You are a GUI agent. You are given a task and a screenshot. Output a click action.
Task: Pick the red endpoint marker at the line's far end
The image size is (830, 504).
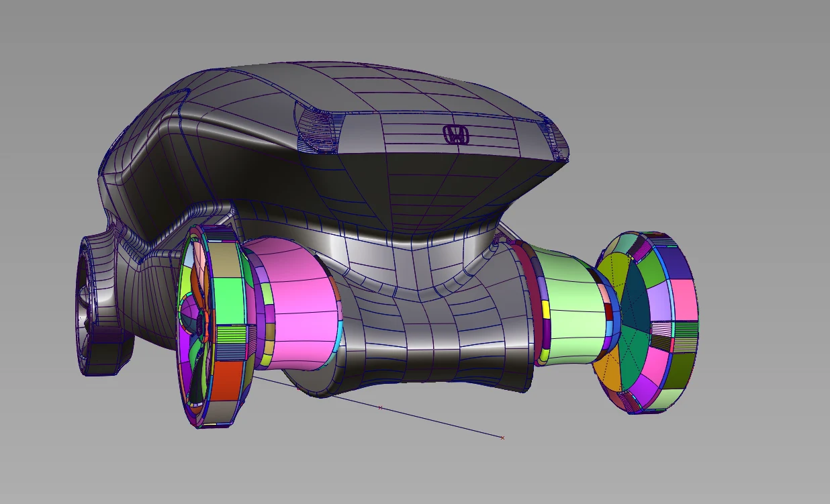[x=502, y=438]
